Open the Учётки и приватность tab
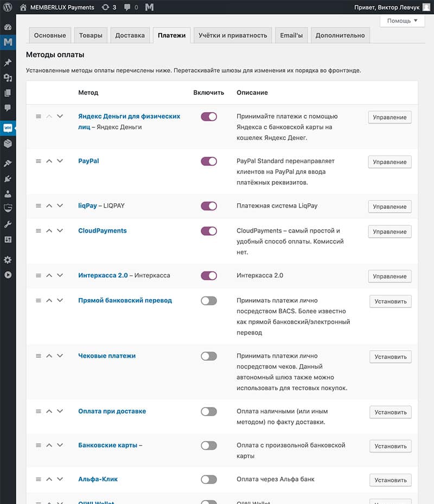The height and width of the screenshot is (504, 434). [x=233, y=35]
